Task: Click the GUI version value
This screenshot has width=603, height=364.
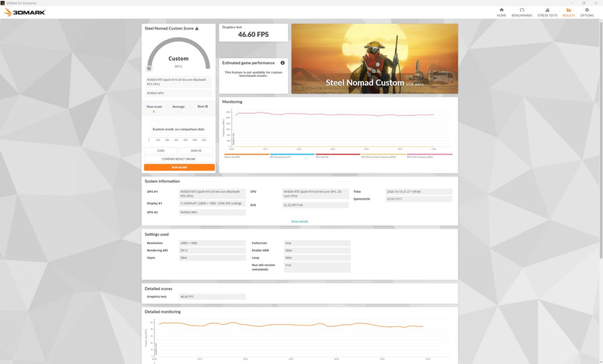Action: pos(315,205)
